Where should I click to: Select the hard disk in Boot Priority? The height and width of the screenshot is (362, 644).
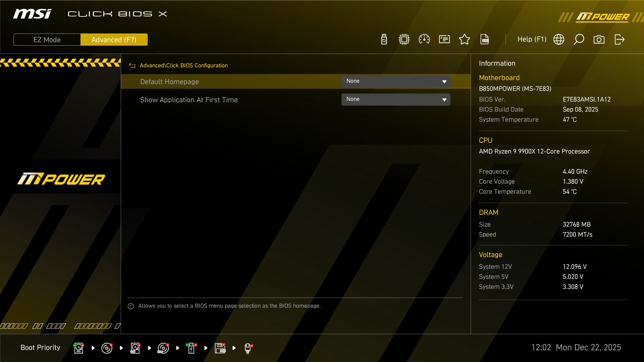(x=78, y=348)
